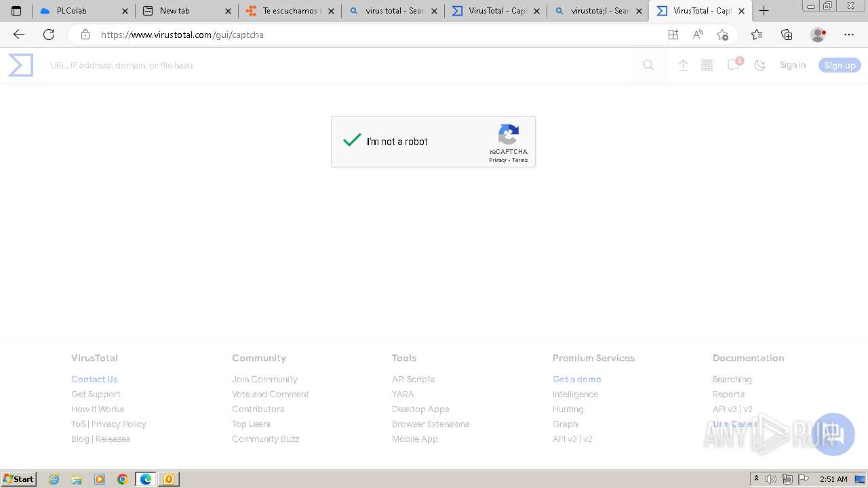Add this page to favorites star icon
The height and width of the screenshot is (488, 868).
(x=722, y=35)
